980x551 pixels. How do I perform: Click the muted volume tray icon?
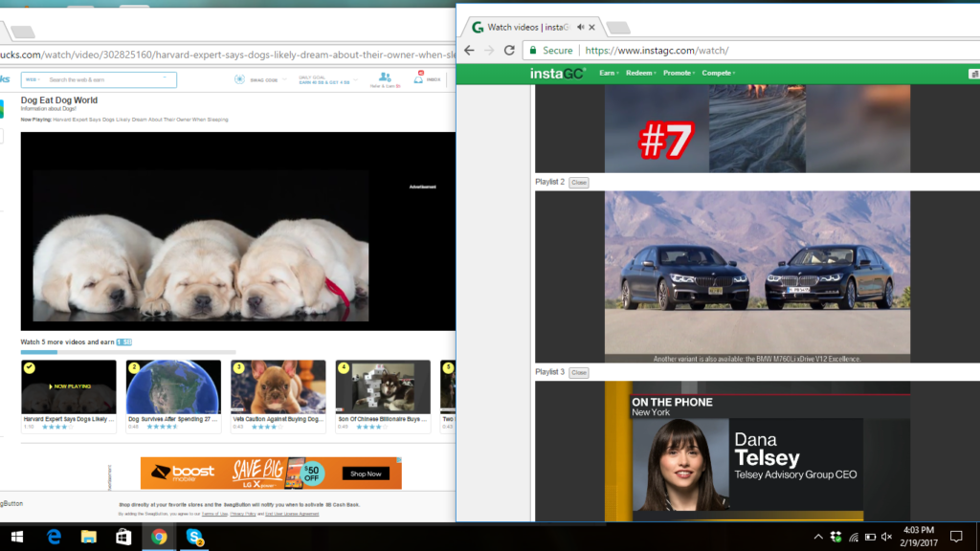[x=887, y=538]
